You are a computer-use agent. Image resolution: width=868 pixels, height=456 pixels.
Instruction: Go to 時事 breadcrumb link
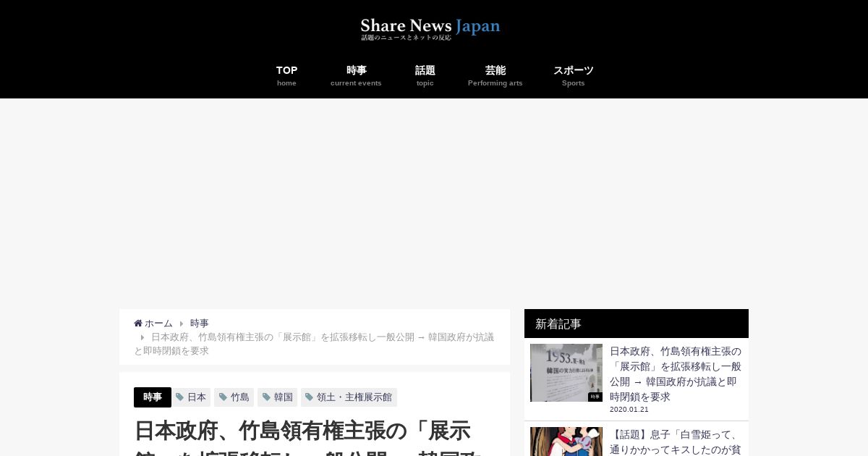coord(200,324)
